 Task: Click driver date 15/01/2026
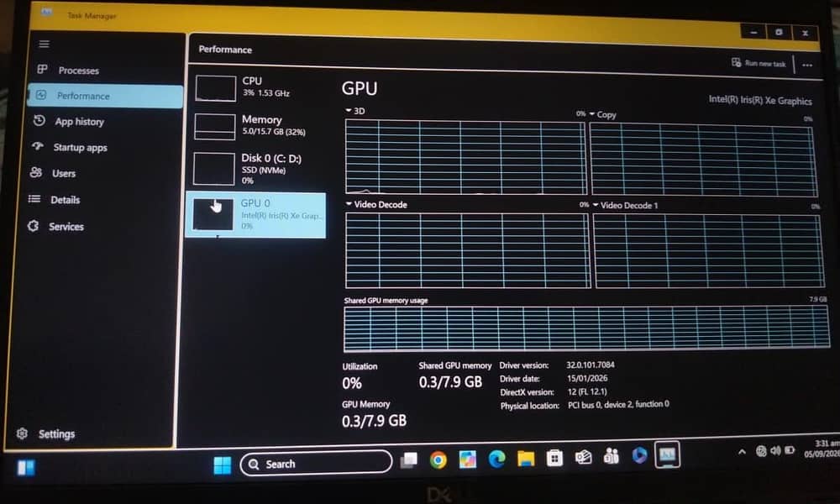pyautogui.click(x=587, y=378)
